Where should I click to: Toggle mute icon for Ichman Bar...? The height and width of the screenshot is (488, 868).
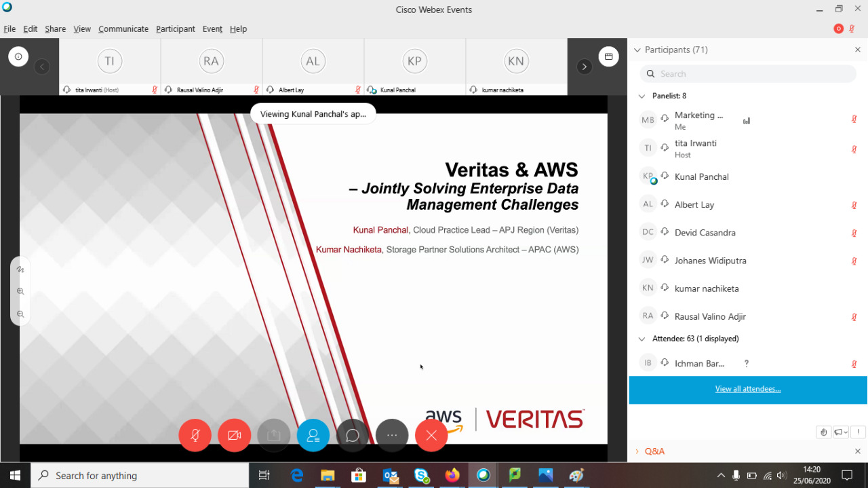click(854, 364)
